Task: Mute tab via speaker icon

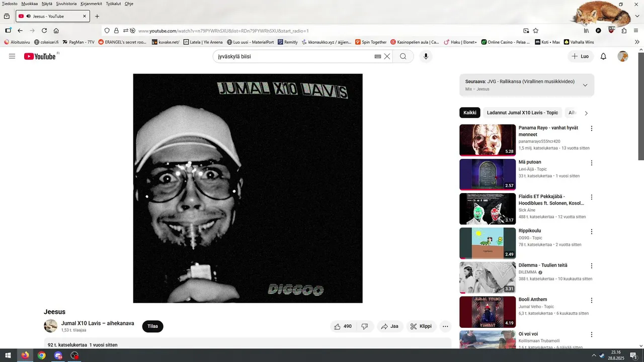Action: pos(28,16)
